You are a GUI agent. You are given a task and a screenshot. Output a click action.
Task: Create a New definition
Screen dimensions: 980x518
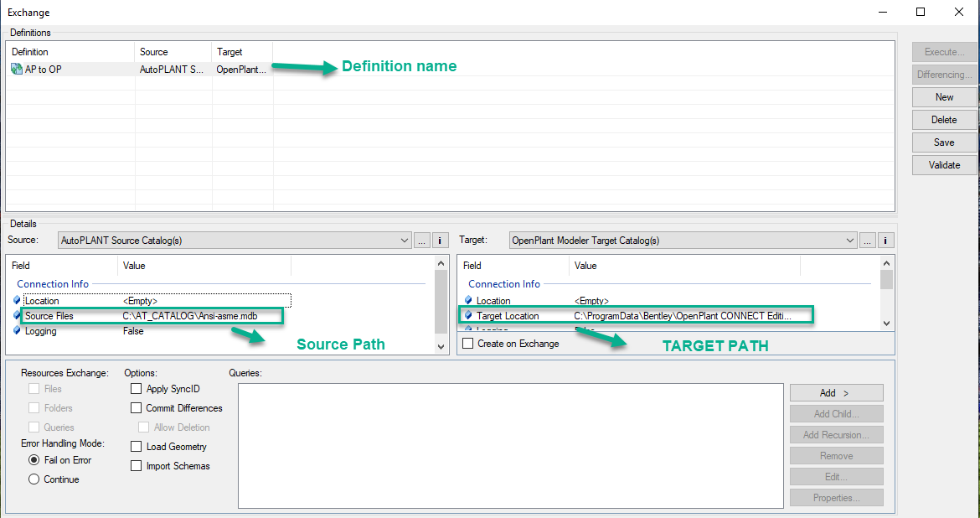pos(944,97)
